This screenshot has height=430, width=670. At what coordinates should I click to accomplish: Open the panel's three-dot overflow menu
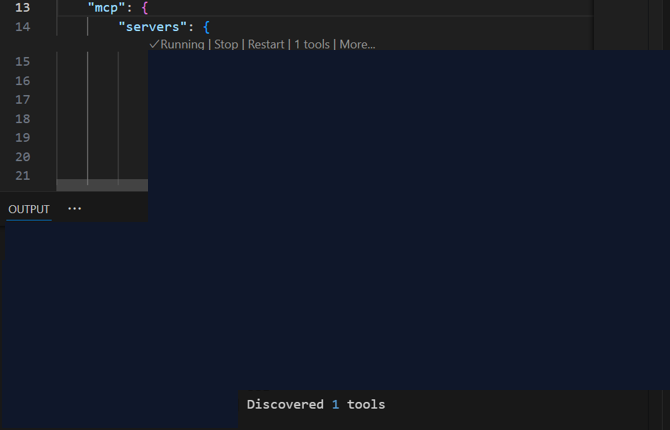pos(74,209)
